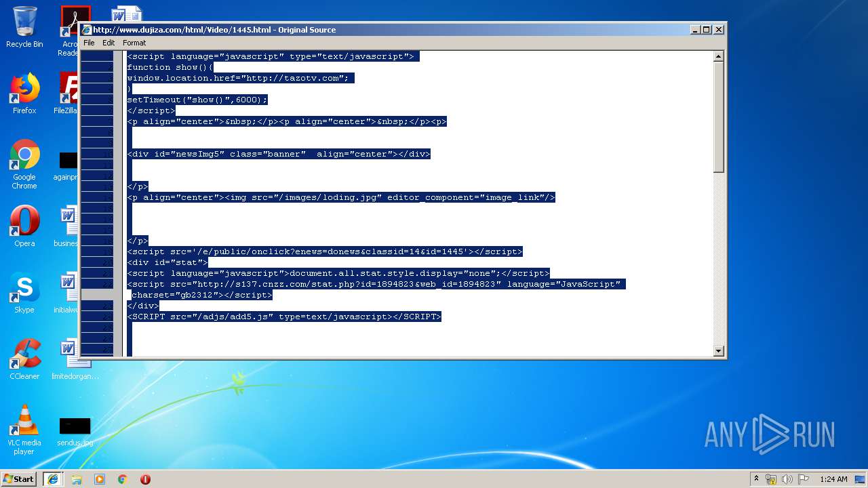The height and width of the screenshot is (488, 868).
Task: Click Internet Explorer taskbar button
Action: tap(53, 479)
